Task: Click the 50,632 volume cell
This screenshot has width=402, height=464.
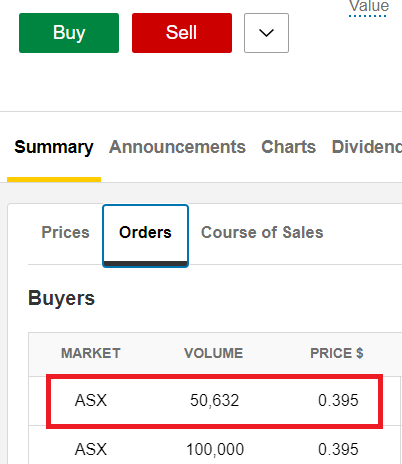Action: [x=215, y=400]
